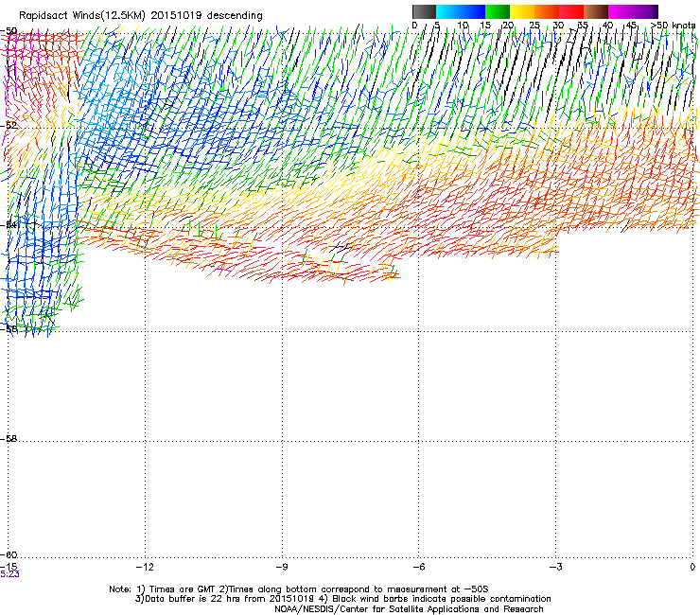
Task: Click the cyan-blue 5-15 knots legend segment
Action: pos(461,11)
